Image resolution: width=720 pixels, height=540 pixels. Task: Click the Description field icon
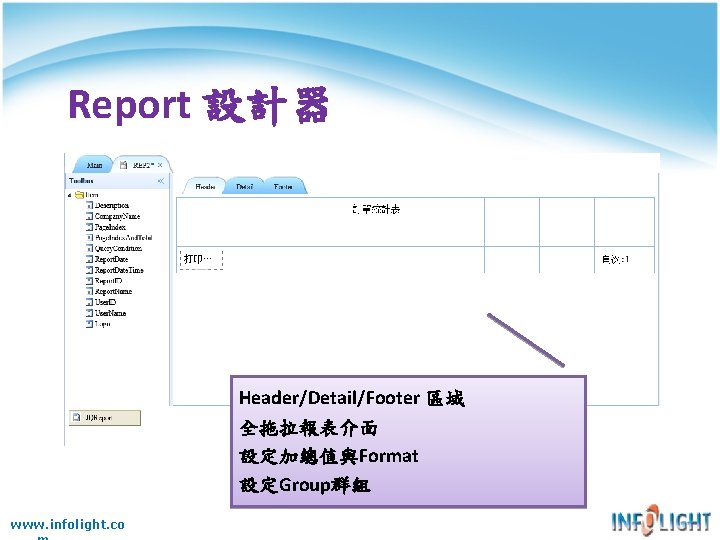pyautogui.click(x=90, y=205)
